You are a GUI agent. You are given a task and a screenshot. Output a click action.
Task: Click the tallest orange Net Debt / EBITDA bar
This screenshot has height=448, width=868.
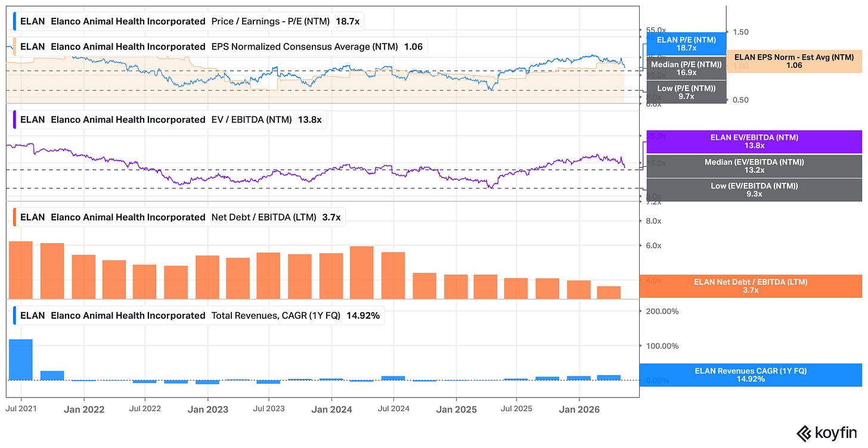21,270
